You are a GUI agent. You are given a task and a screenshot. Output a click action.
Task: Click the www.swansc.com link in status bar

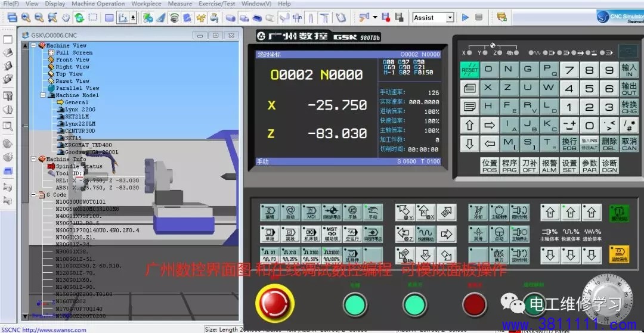point(54,329)
